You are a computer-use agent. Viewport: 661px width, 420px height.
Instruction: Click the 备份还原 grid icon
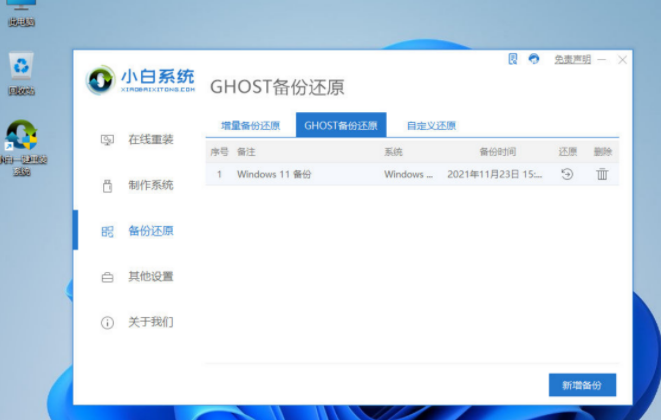[107, 232]
